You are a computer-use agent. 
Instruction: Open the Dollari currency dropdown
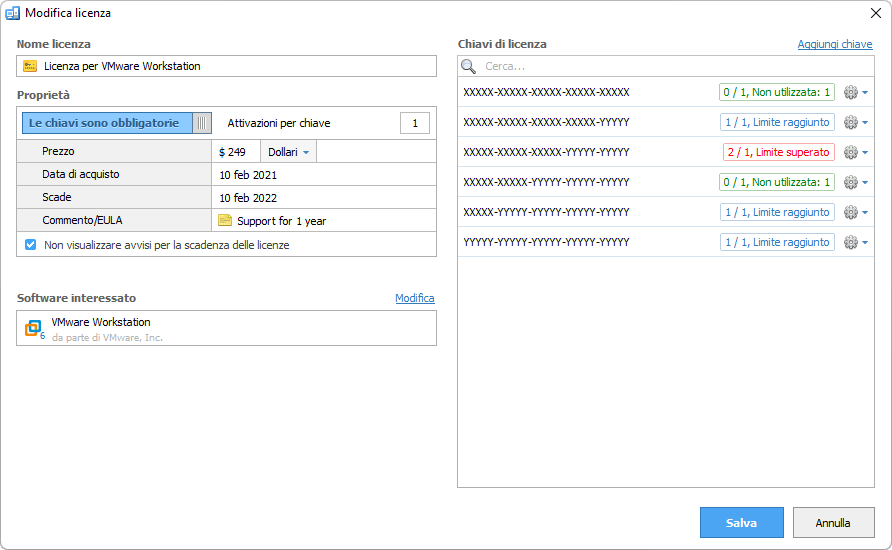coord(290,152)
